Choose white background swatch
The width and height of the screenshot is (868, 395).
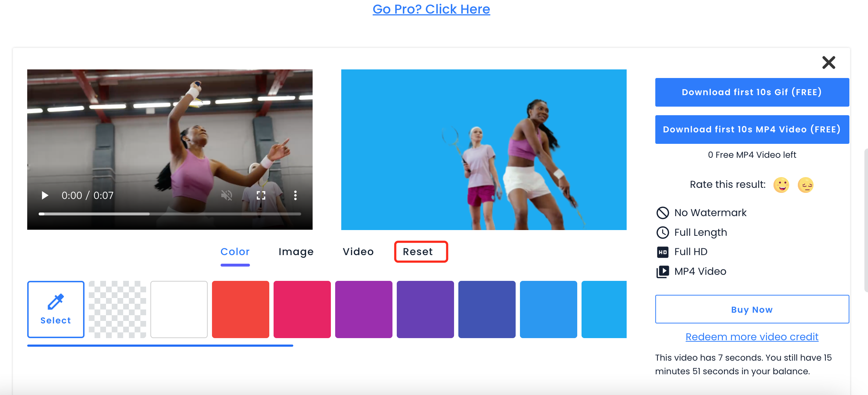tap(179, 309)
